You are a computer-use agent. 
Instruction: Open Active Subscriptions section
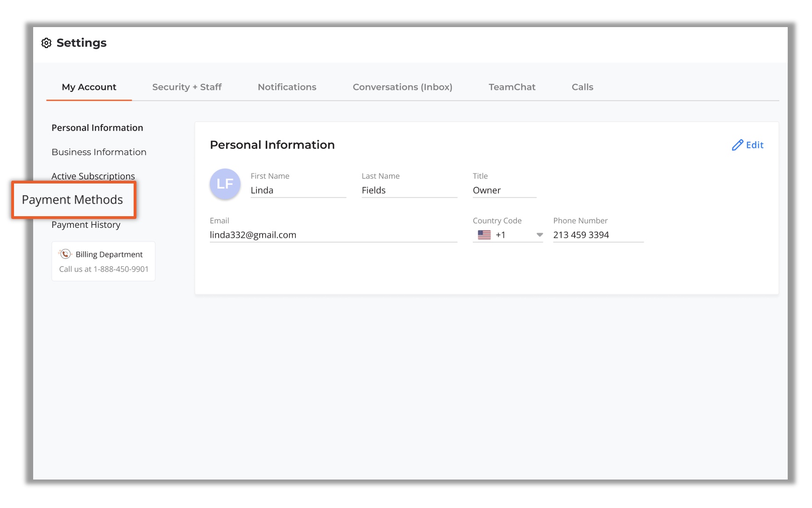(x=93, y=176)
